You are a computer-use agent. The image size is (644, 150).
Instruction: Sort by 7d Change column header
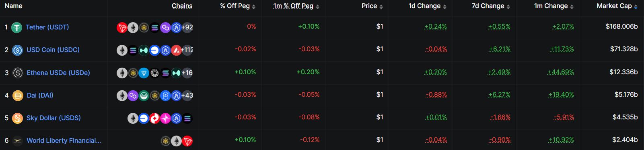pos(491,6)
